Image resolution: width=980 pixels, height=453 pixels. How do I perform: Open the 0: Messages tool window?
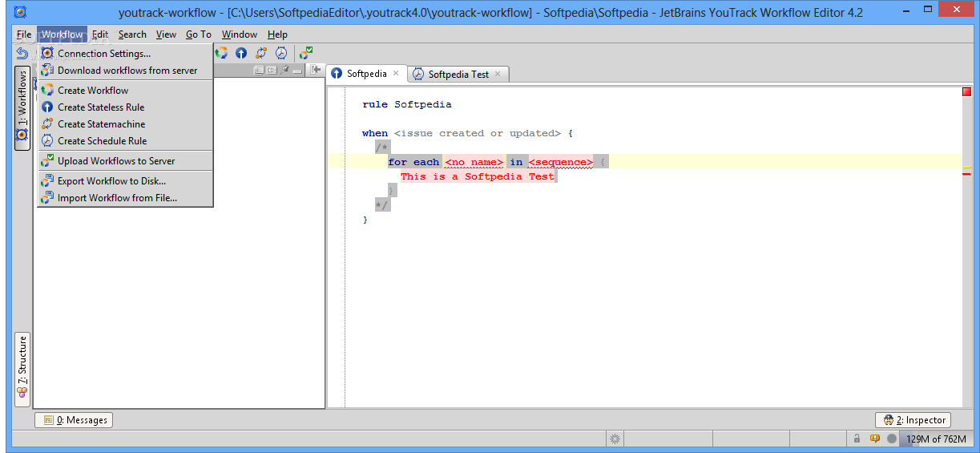pyautogui.click(x=74, y=420)
